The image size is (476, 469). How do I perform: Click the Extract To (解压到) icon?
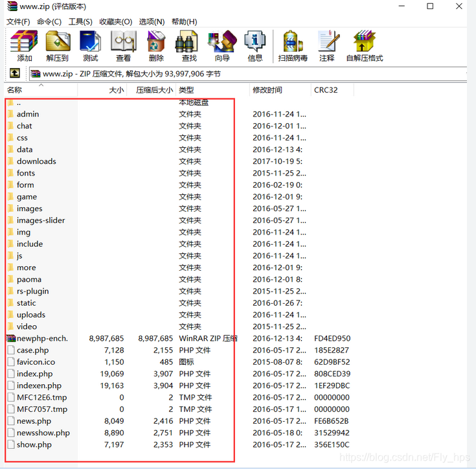click(58, 46)
